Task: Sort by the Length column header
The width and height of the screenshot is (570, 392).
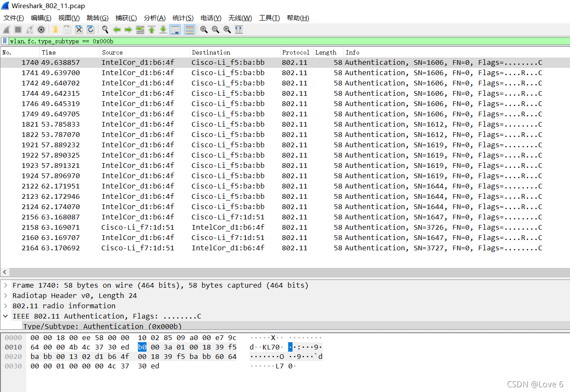Action: point(328,52)
